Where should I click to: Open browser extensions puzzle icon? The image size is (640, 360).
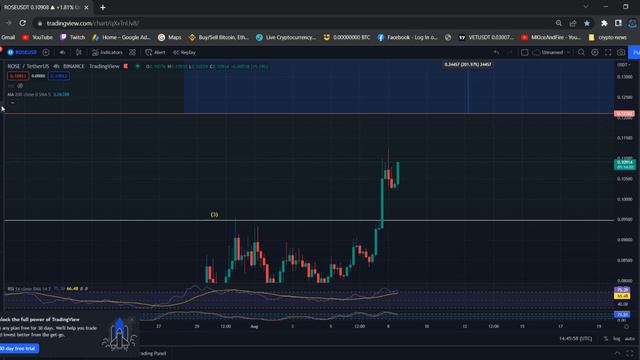point(604,23)
